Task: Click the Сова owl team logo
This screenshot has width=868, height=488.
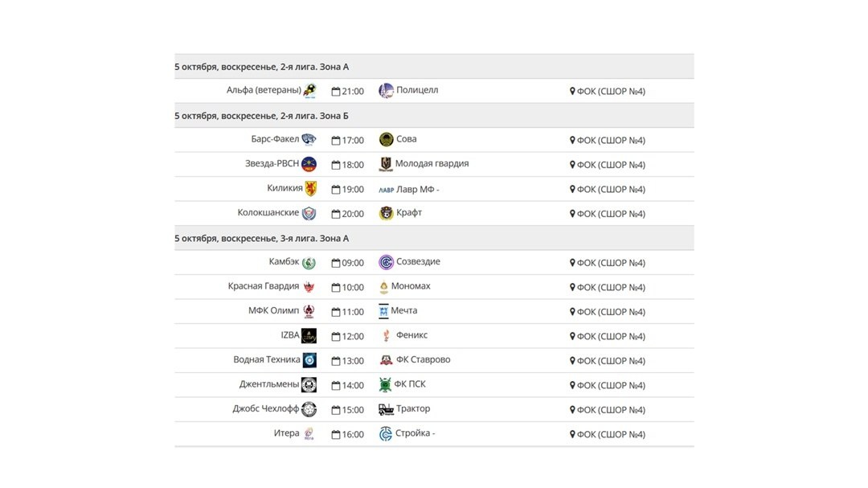Action: [386, 140]
